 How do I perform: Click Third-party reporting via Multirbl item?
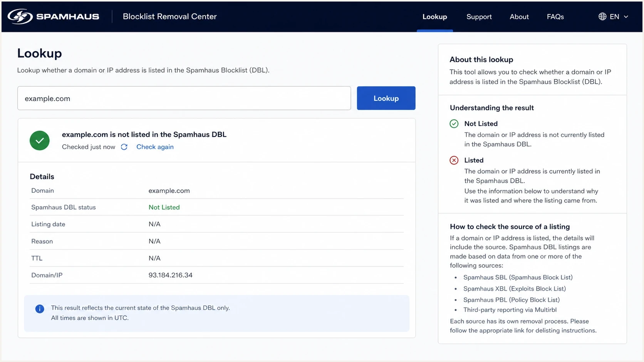tap(510, 310)
